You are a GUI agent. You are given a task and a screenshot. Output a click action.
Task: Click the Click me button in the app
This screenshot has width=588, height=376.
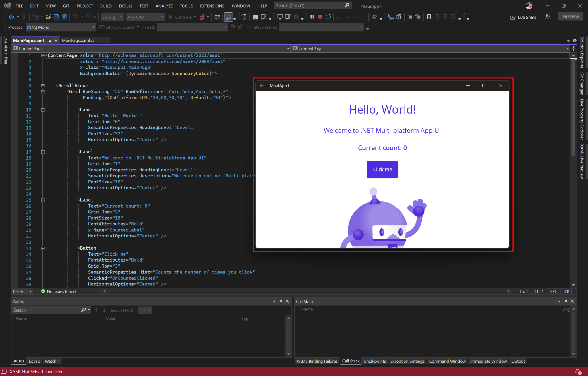click(382, 169)
